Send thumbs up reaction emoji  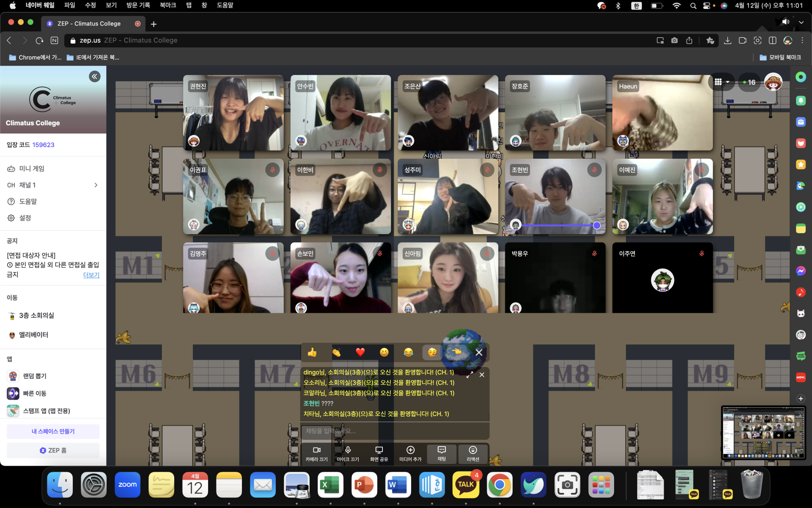[312, 352]
